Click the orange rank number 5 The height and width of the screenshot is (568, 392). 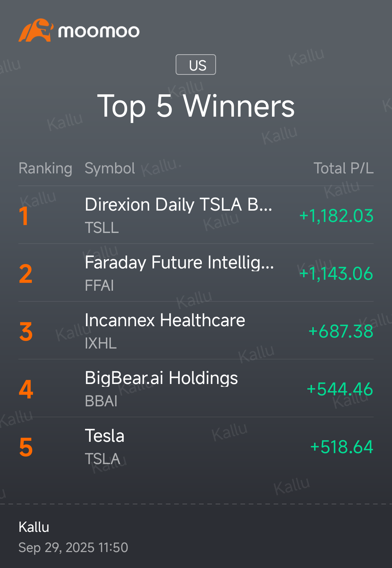point(26,447)
